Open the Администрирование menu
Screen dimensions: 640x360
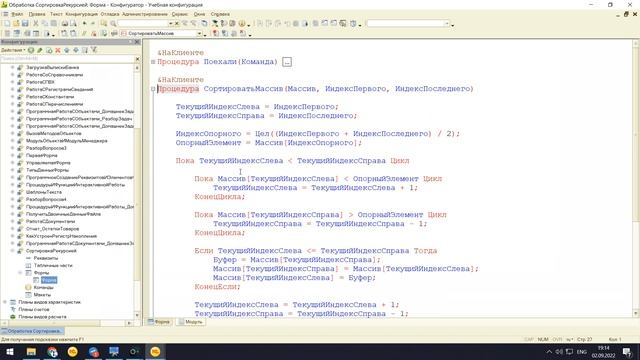(144, 14)
